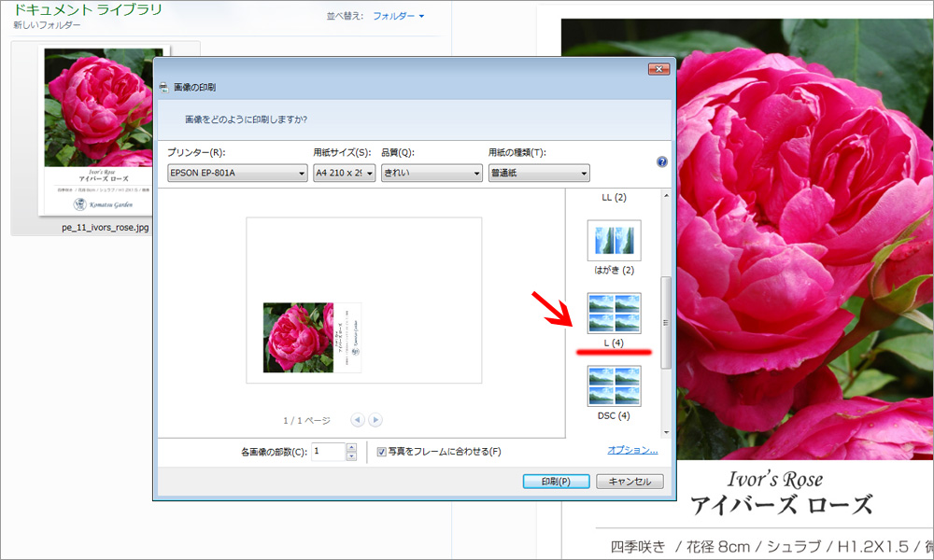Open the プリンター EPSON EP-801A dropdown

tap(237, 173)
